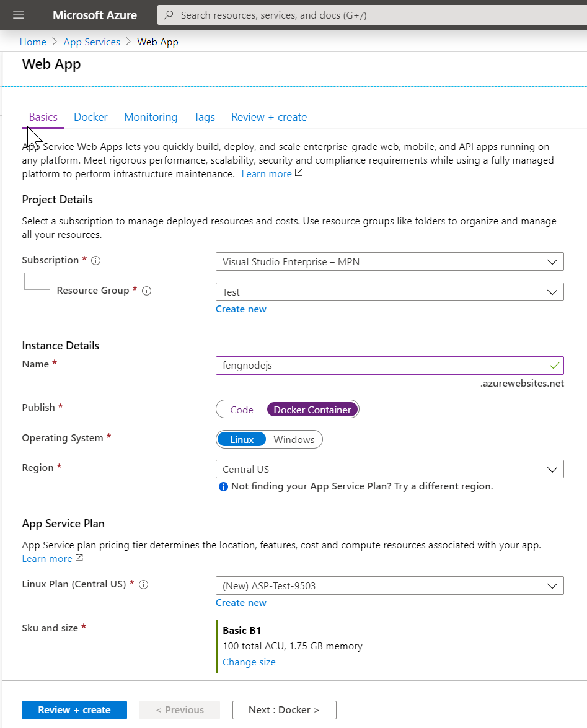This screenshot has width=587, height=728.
Task: Click external link icon beside first Learn more
Action: pos(299,173)
